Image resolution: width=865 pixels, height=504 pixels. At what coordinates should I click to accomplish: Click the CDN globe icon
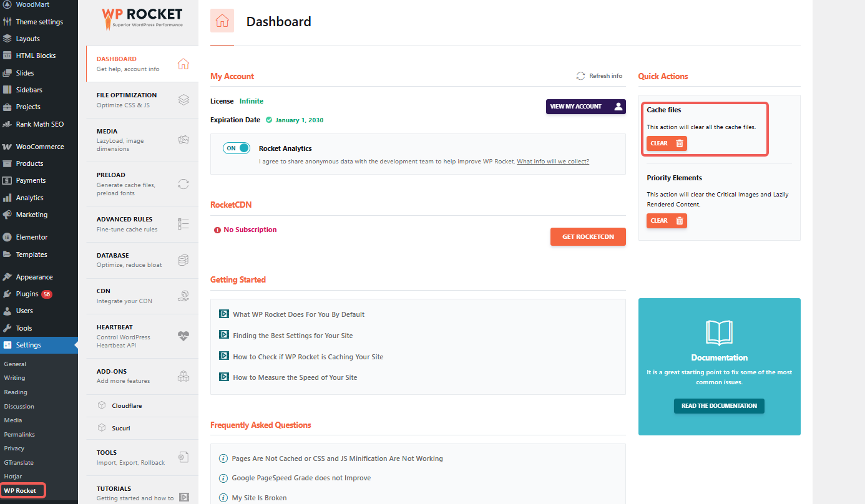(183, 296)
